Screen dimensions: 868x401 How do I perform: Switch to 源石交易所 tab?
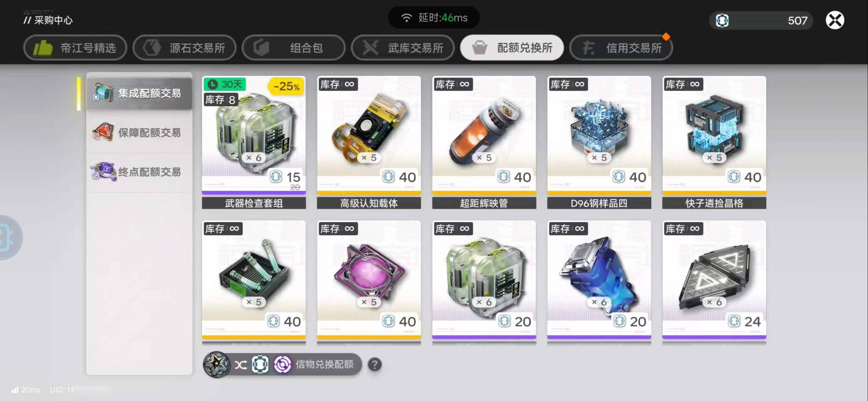point(184,48)
